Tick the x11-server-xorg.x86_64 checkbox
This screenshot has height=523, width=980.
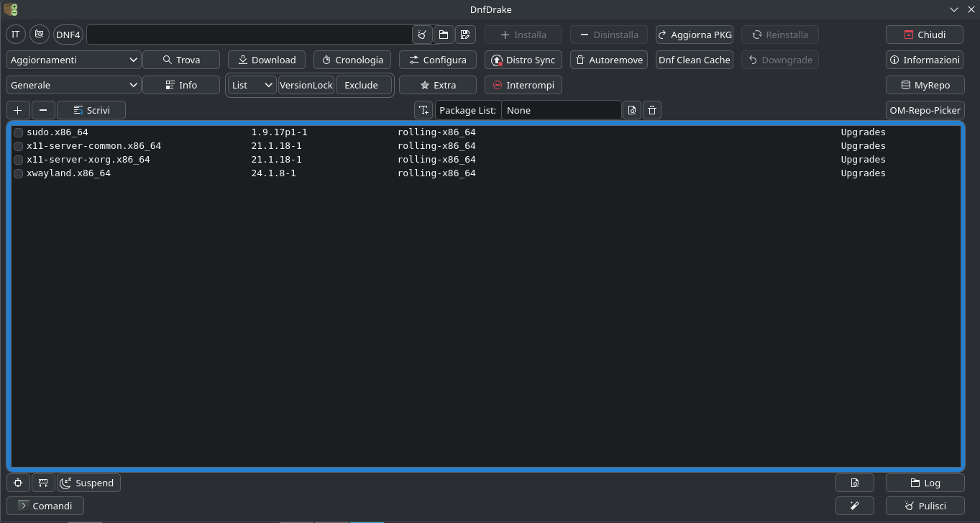19,160
